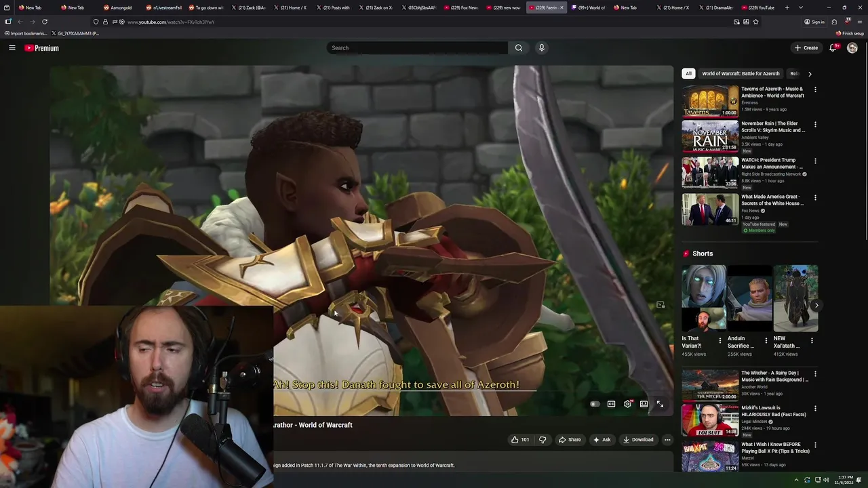The width and height of the screenshot is (868, 488).
Task: Click the Share button
Action: (x=570, y=440)
